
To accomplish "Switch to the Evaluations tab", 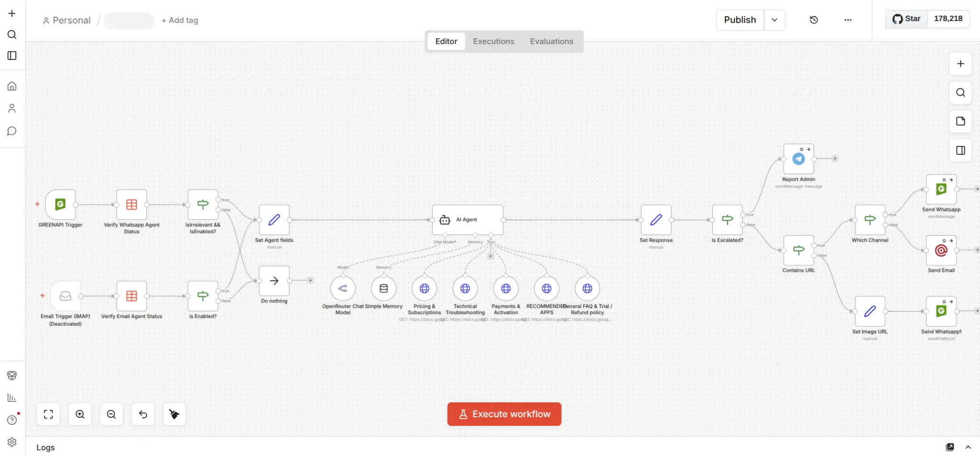I will [x=551, y=42].
